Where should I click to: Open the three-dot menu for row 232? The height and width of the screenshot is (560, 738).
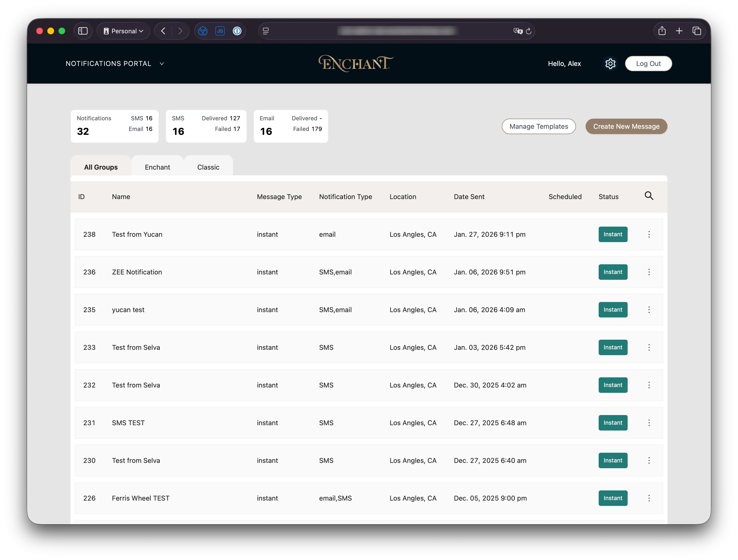(649, 385)
